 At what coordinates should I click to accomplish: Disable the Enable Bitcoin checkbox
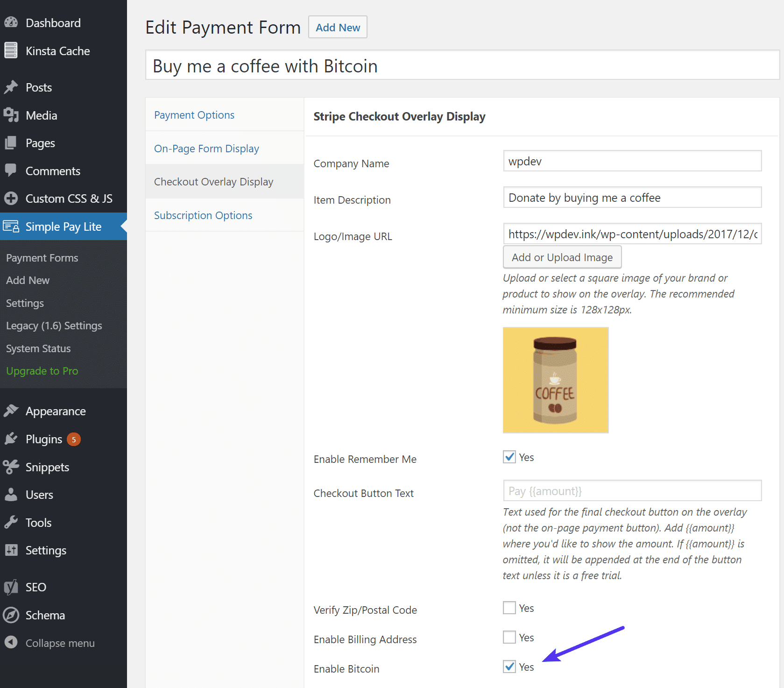point(509,667)
